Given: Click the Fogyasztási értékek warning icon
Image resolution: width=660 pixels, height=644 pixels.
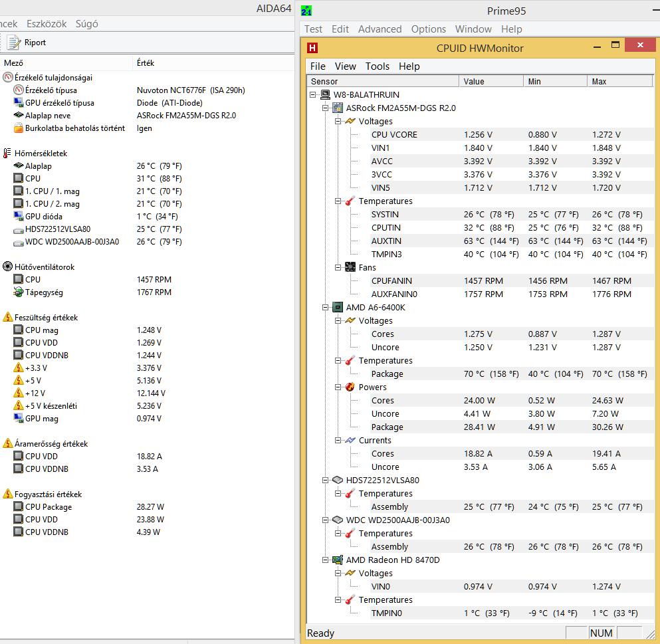Looking at the screenshot, I should [x=7, y=494].
